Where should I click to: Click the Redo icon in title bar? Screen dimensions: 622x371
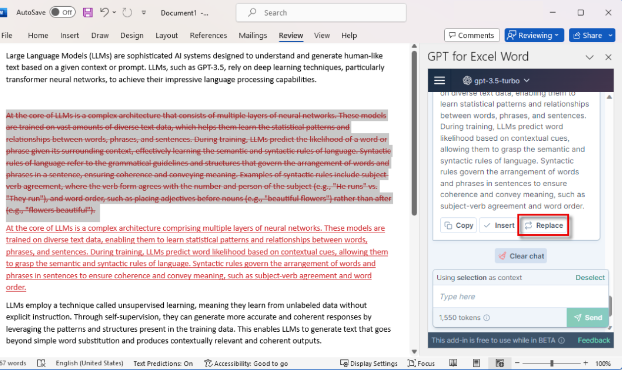[127, 13]
